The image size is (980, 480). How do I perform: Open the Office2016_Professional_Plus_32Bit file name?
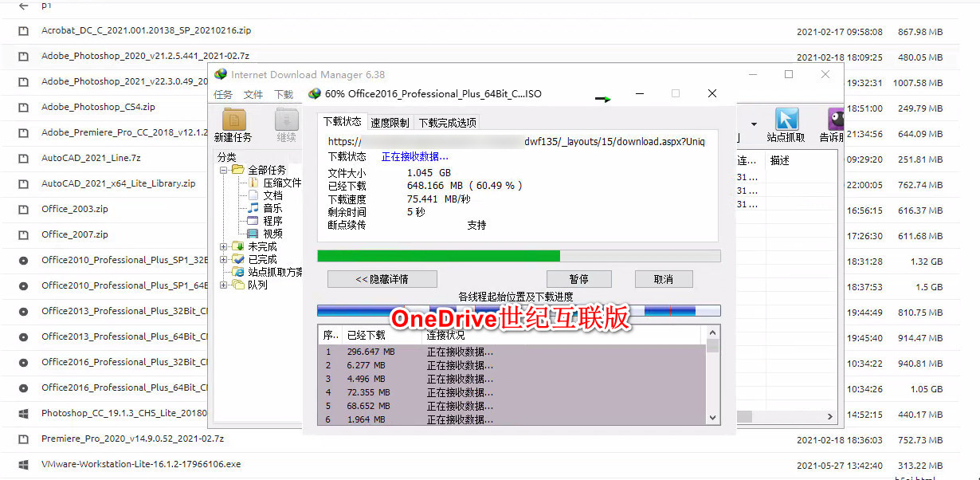124,362
